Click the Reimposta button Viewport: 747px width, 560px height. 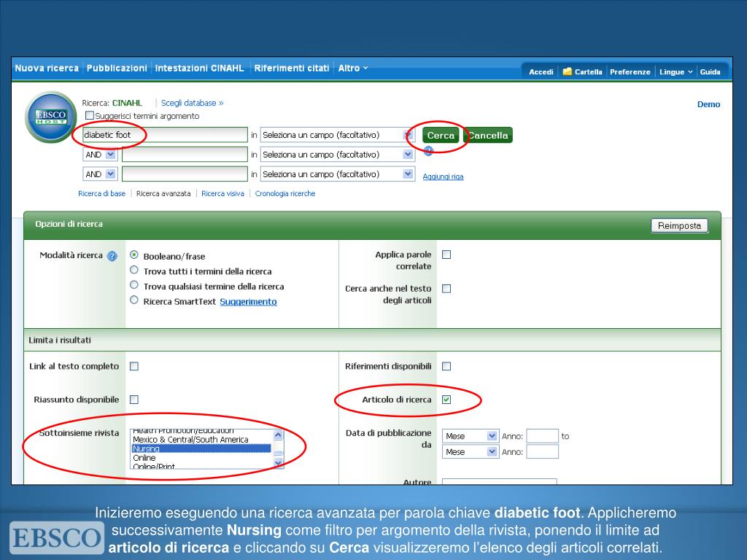[679, 226]
